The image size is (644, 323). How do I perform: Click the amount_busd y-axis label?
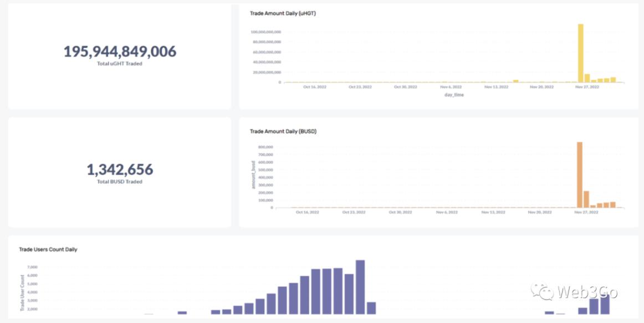coord(254,176)
